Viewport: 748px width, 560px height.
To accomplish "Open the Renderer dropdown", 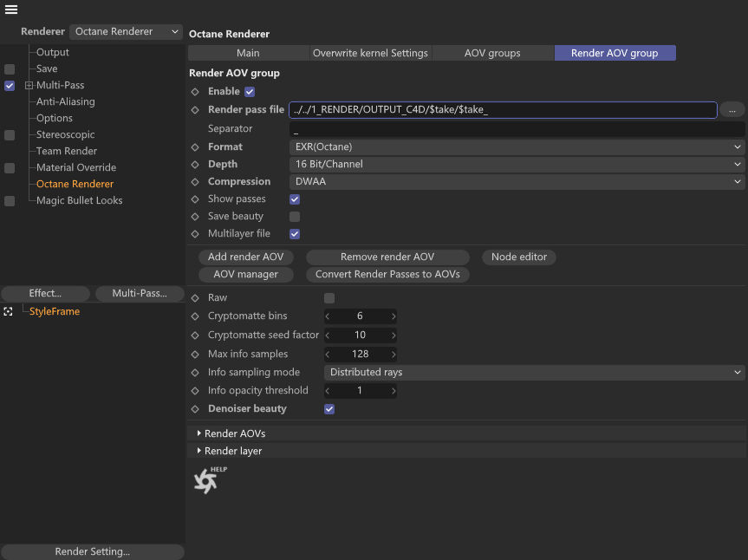I will click(126, 31).
